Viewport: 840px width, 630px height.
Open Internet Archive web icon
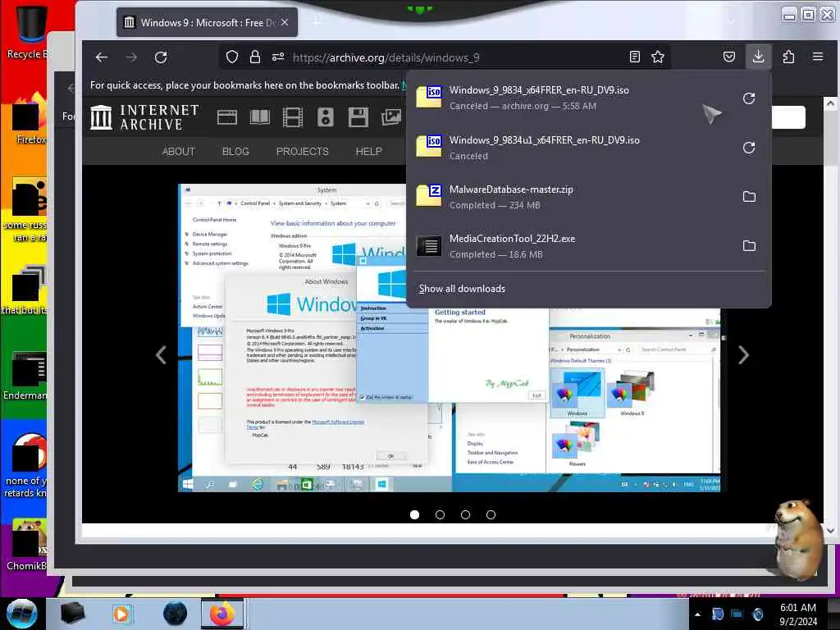tap(227, 117)
